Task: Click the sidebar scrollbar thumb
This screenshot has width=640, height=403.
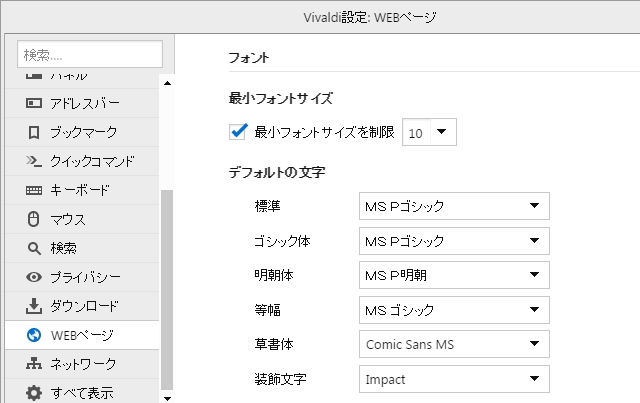Action: tap(167, 290)
